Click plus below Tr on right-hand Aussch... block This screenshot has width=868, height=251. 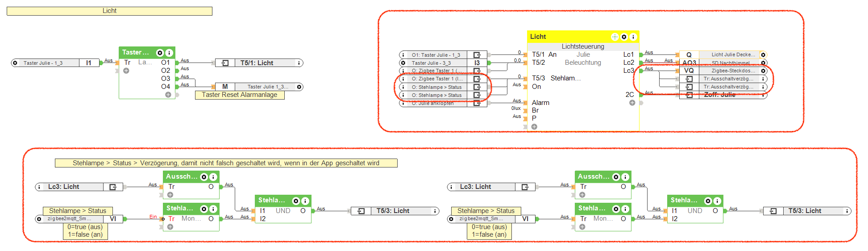pos(582,195)
